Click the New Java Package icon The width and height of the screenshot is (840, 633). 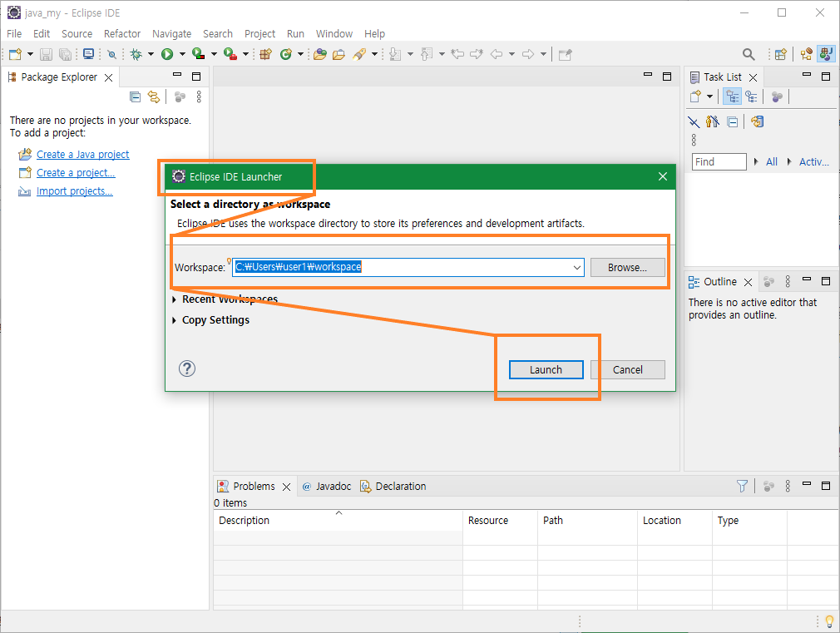265,54
